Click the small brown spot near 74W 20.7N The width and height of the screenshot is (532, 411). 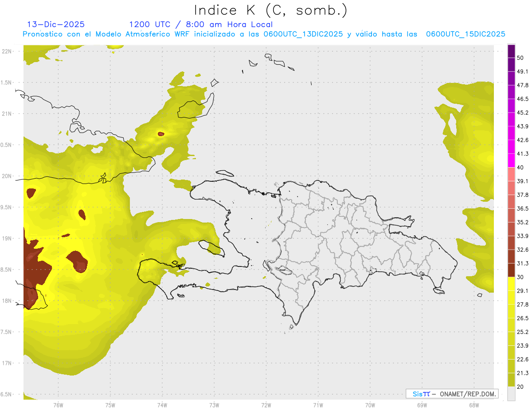pos(160,133)
